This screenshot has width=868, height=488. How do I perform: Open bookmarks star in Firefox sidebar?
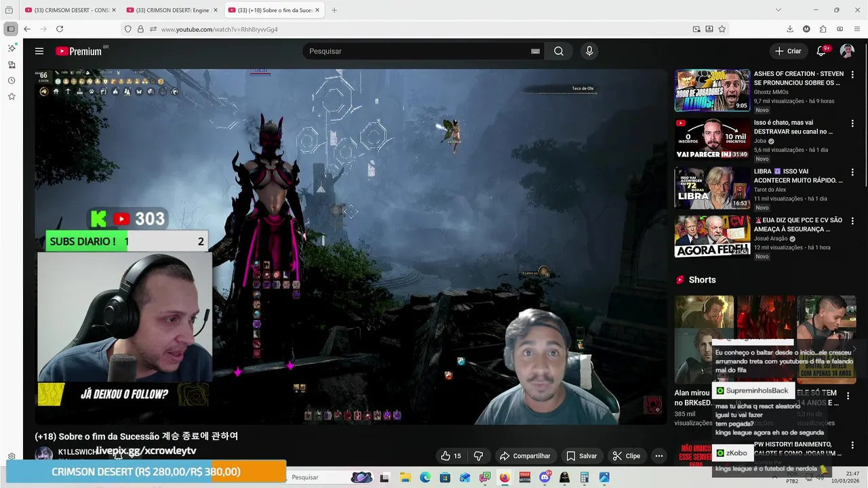pos(12,96)
